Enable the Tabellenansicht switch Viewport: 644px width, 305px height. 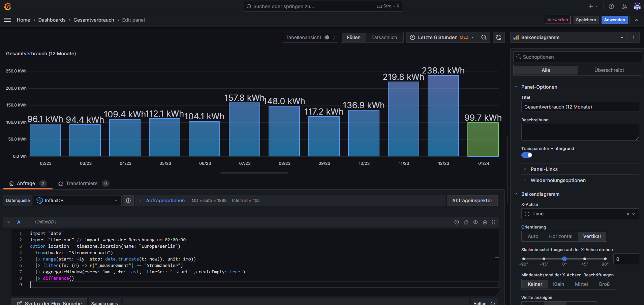pos(329,37)
